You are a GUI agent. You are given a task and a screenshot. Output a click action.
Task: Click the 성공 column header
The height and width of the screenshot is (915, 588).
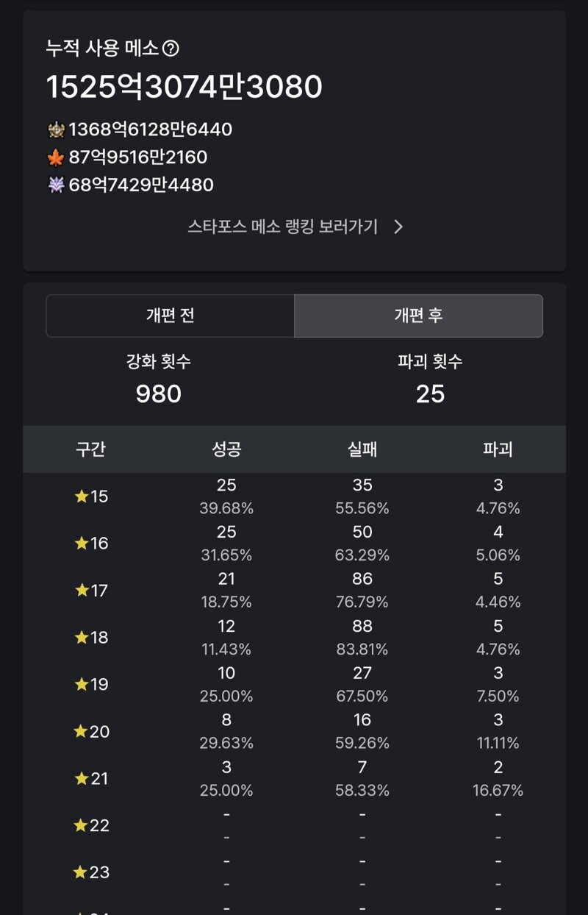pos(226,449)
